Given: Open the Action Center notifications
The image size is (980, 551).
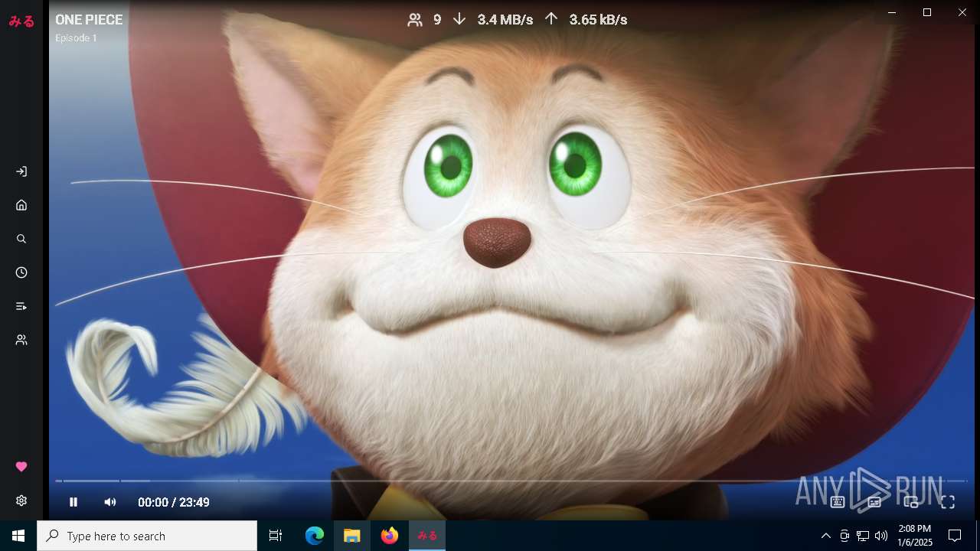Looking at the screenshot, I should pos(955,536).
